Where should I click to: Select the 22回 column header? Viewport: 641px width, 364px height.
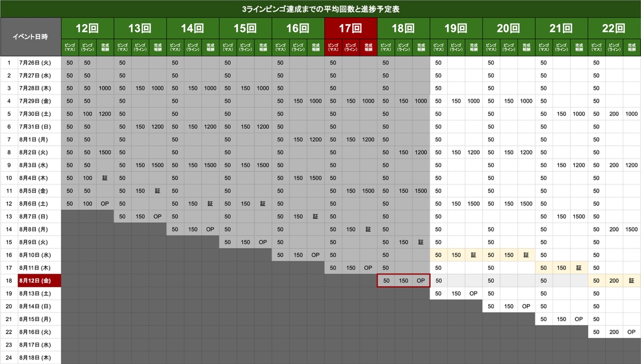coord(614,28)
